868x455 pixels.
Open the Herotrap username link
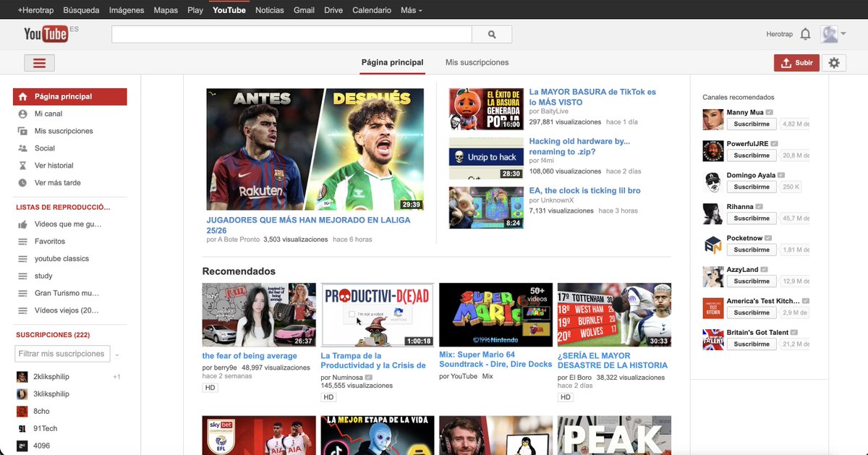click(x=780, y=34)
